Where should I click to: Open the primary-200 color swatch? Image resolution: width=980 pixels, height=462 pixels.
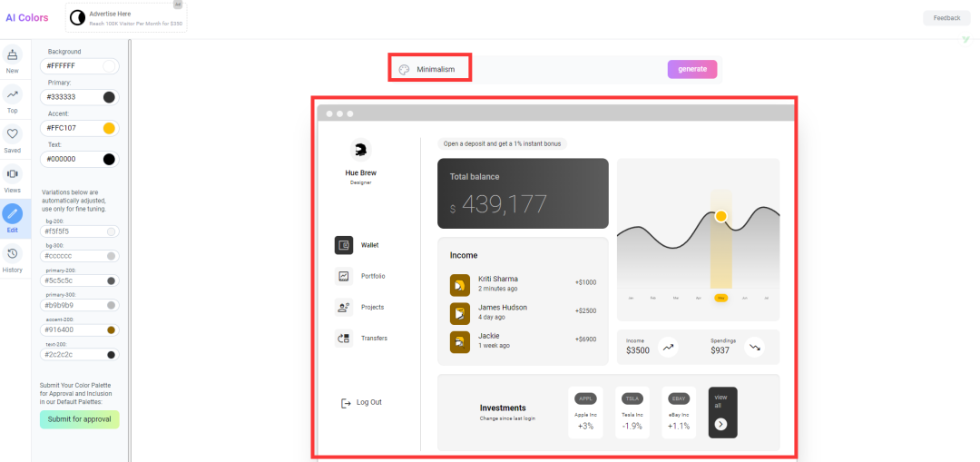112,280
